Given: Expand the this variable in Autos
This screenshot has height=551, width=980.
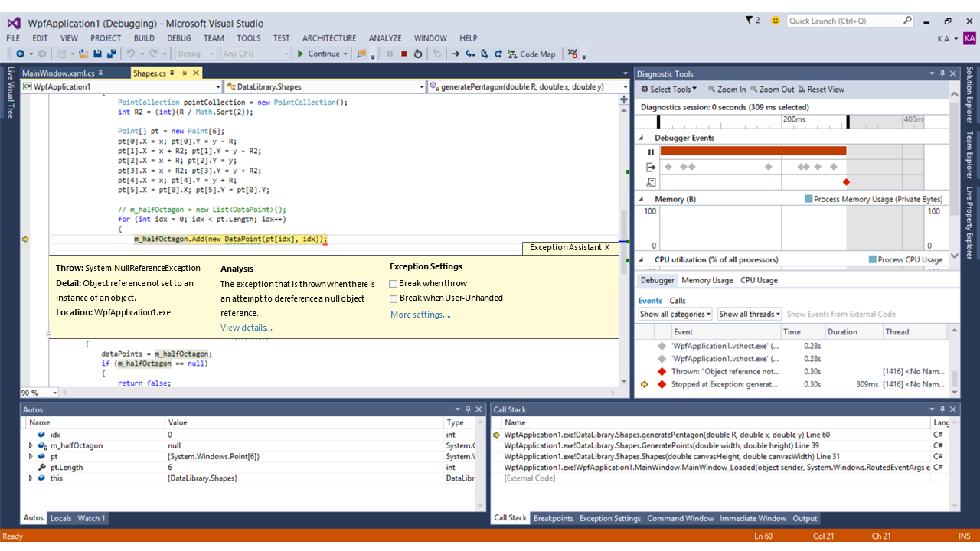Looking at the screenshot, I should pyautogui.click(x=31, y=478).
